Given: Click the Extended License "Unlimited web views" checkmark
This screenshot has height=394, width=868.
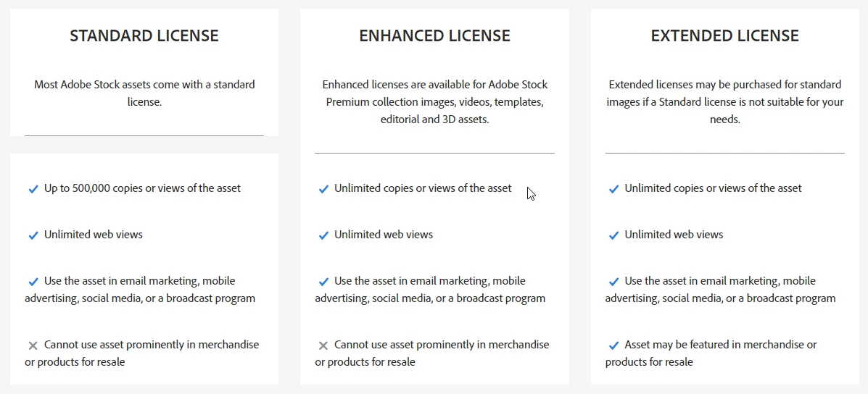Looking at the screenshot, I should point(613,235).
